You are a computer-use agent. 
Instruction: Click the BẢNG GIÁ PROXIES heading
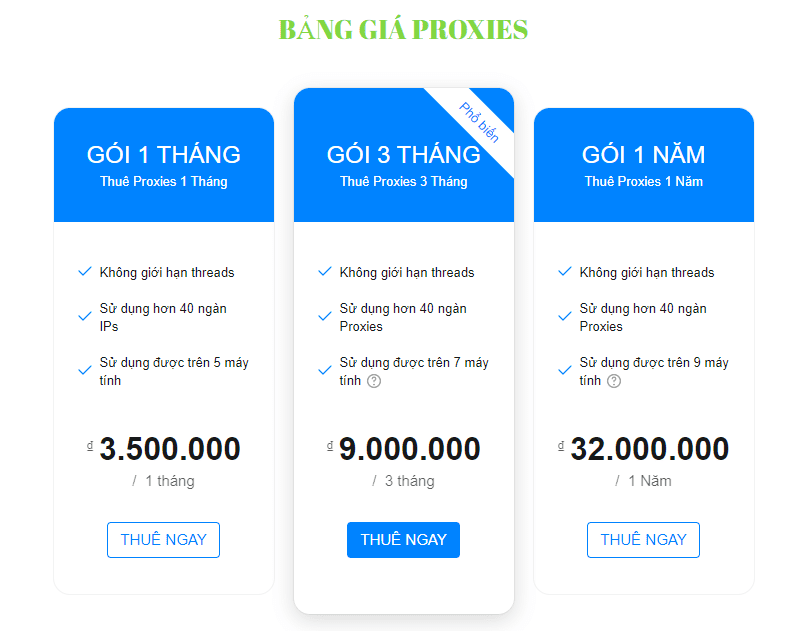click(x=403, y=30)
